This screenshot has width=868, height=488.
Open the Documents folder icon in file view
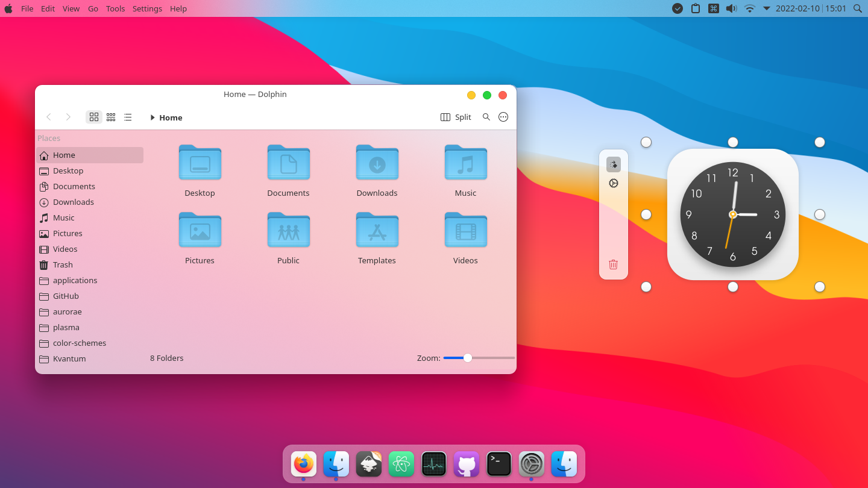tap(288, 162)
